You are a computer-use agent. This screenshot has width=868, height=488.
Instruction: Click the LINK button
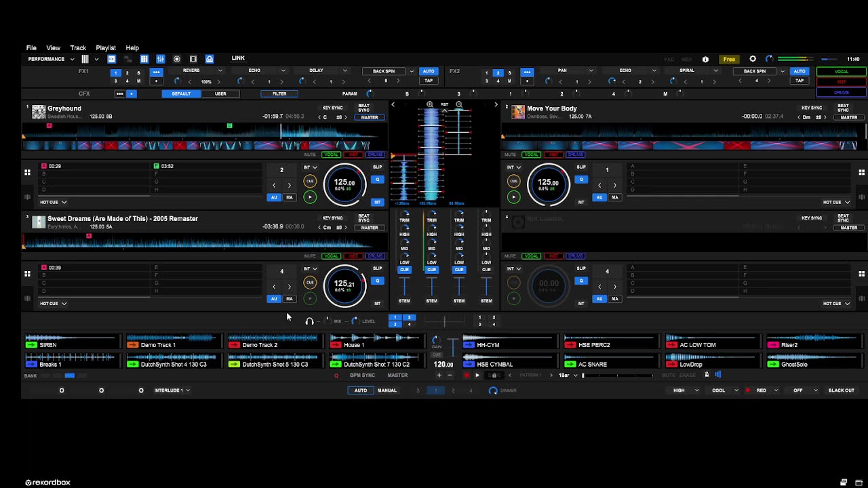click(238, 58)
